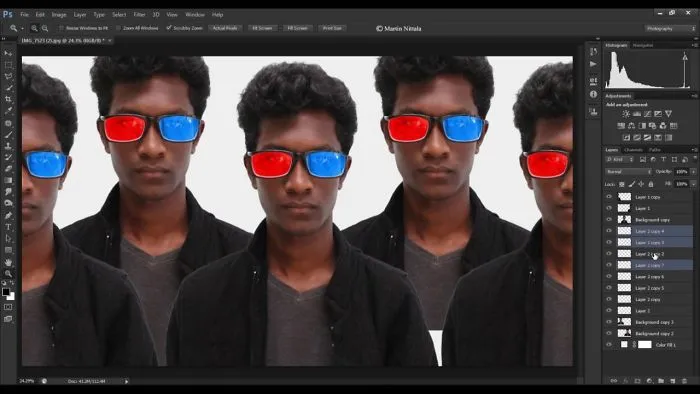This screenshot has height=394, width=700.
Task: Click the foreground color swatch
Action: (5, 292)
